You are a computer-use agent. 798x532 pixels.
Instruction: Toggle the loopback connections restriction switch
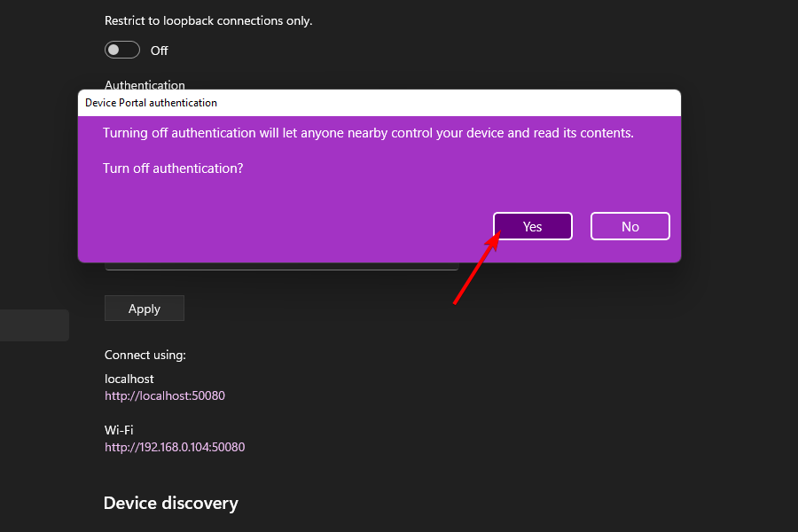click(122, 51)
